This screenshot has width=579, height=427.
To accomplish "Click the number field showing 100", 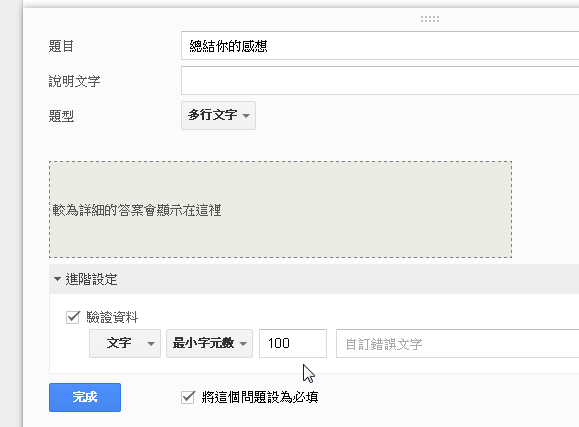I will [x=293, y=344].
